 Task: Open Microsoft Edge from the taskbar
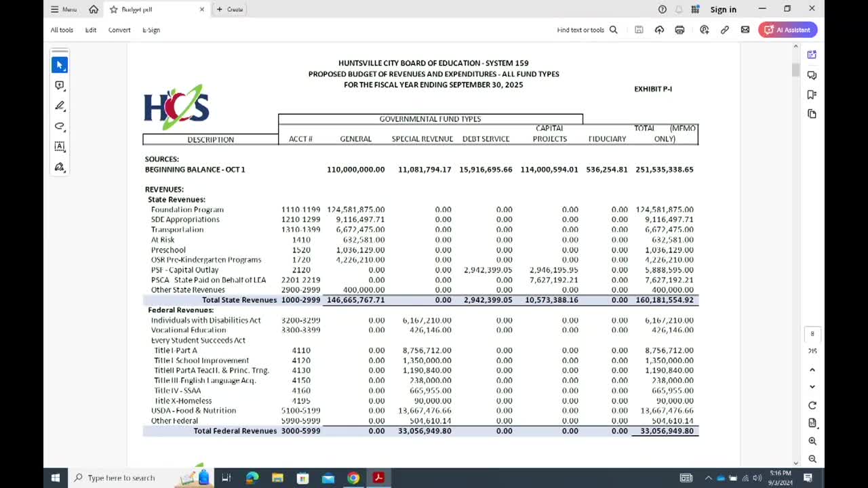click(252, 478)
